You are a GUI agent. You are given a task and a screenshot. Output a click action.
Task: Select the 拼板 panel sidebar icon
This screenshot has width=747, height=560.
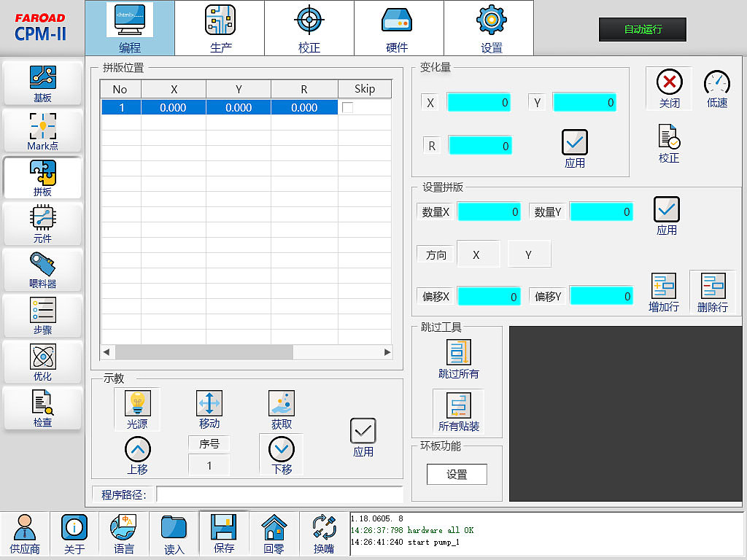click(42, 178)
